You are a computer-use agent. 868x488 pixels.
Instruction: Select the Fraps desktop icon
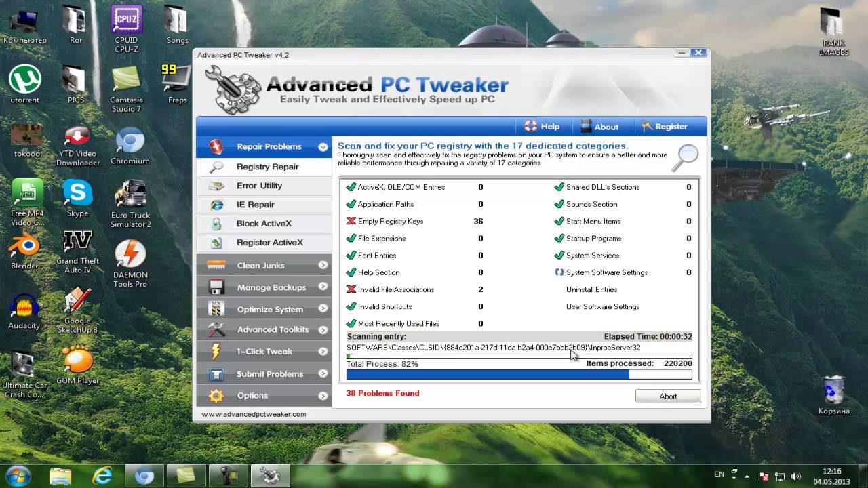[177, 85]
